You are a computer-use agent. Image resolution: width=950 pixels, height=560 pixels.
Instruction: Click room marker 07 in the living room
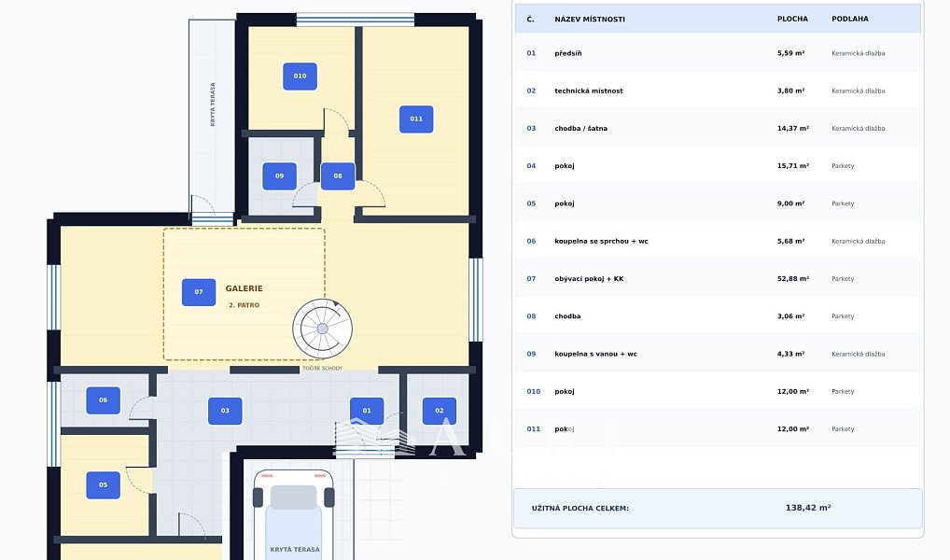point(199,292)
